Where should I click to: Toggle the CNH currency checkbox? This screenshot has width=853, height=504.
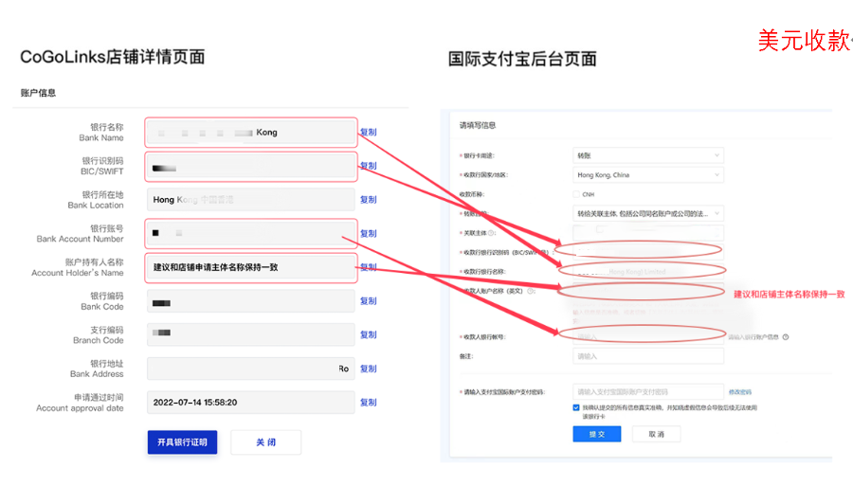pyautogui.click(x=577, y=194)
